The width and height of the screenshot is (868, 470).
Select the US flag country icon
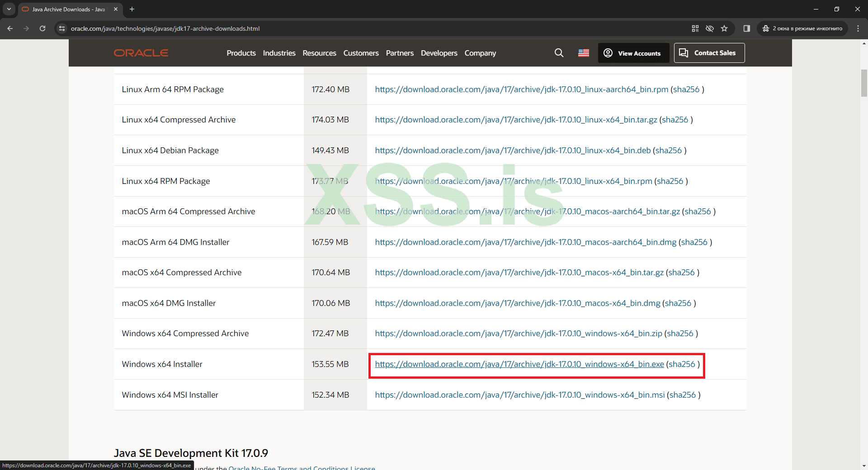tap(584, 53)
